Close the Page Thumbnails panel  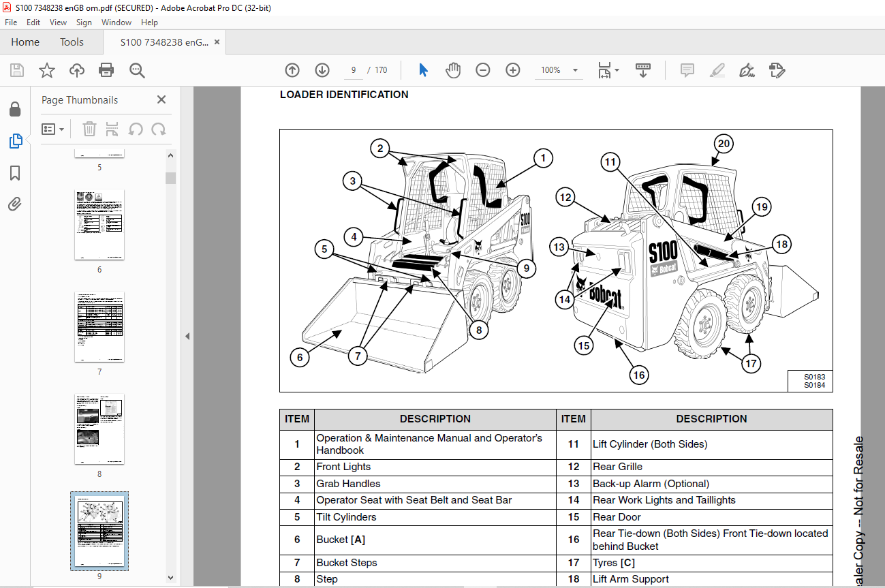point(161,99)
